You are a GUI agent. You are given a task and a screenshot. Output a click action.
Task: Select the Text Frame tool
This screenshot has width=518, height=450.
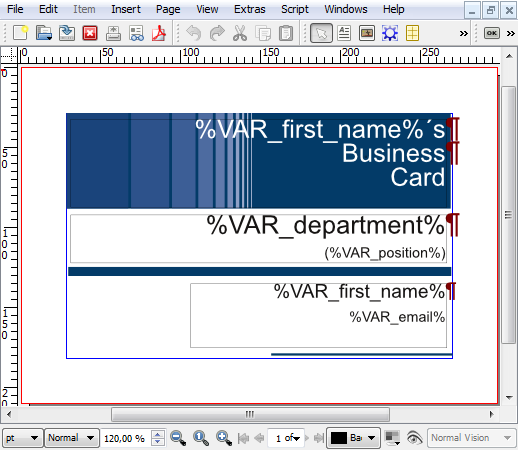(x=344, y=33)
